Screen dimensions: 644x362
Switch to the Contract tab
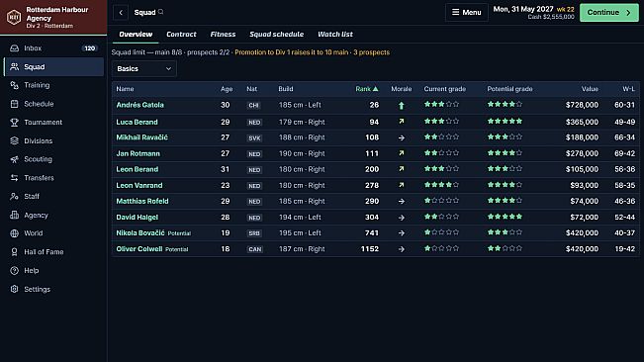click(181, 34)
